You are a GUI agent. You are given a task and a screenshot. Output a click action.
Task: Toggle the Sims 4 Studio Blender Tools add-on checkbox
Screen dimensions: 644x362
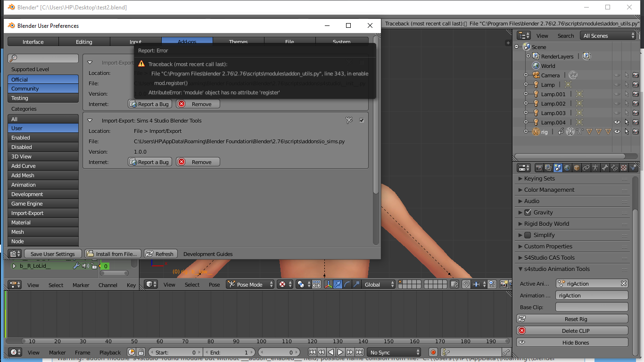[x=362, y=120]
